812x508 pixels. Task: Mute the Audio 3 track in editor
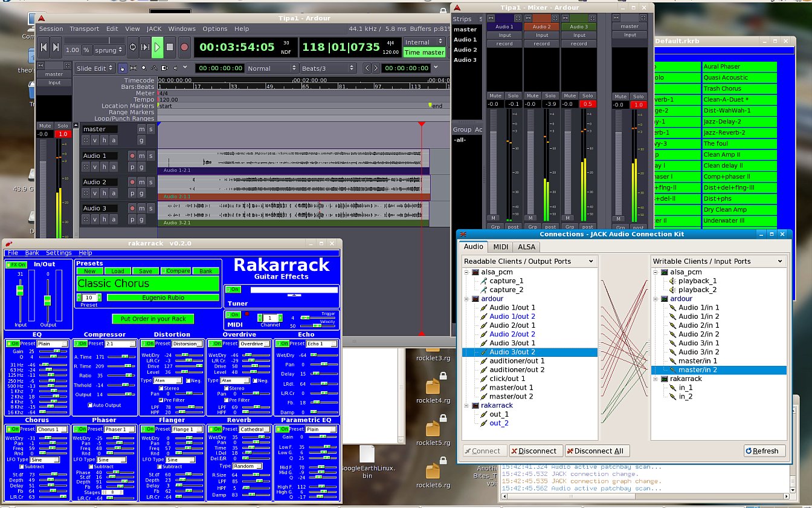coord(141,208)
